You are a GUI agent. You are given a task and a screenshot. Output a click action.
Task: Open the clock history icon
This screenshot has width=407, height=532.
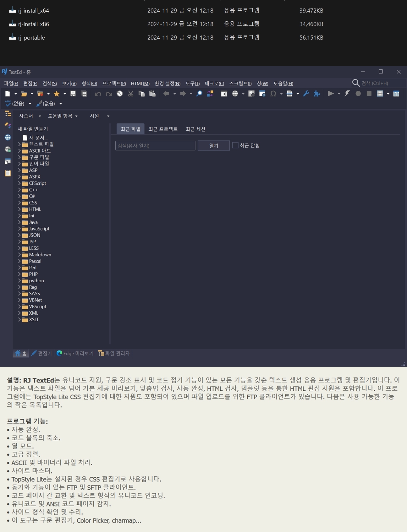point(120,94)
